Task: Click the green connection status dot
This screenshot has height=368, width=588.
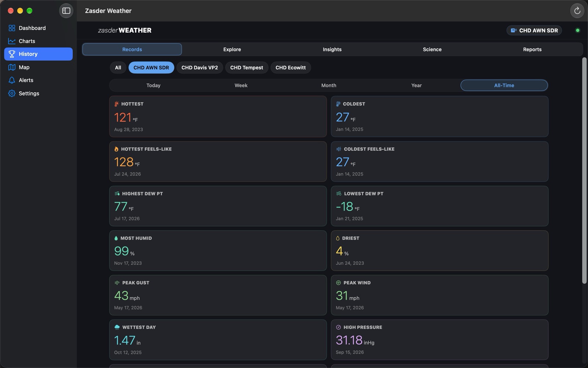Action: (577, 31)
